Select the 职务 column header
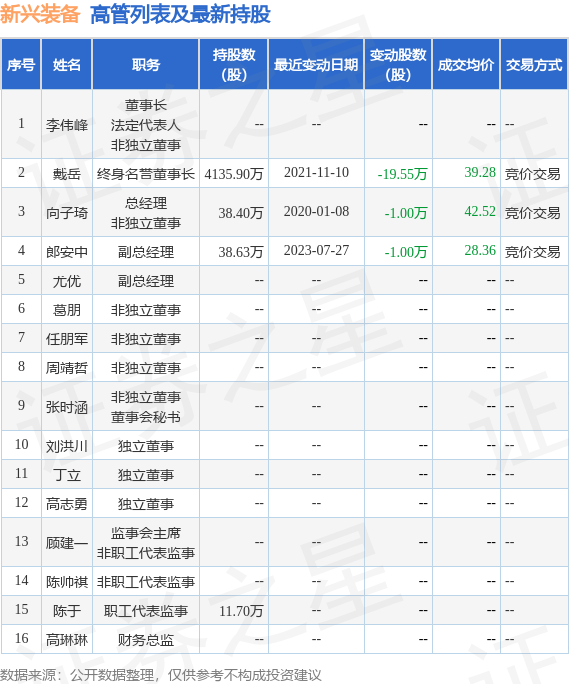The width and height of the screenshot is (569, 684). point(146,65)
